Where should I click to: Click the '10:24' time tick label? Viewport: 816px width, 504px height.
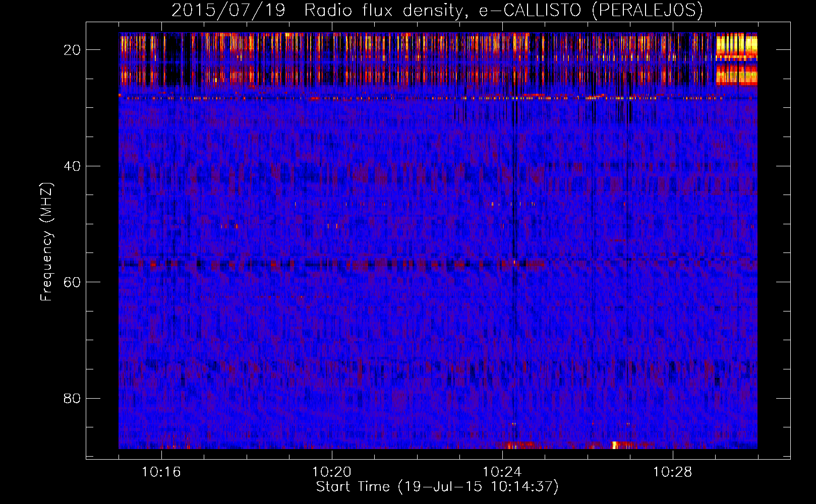pos(502,472)
